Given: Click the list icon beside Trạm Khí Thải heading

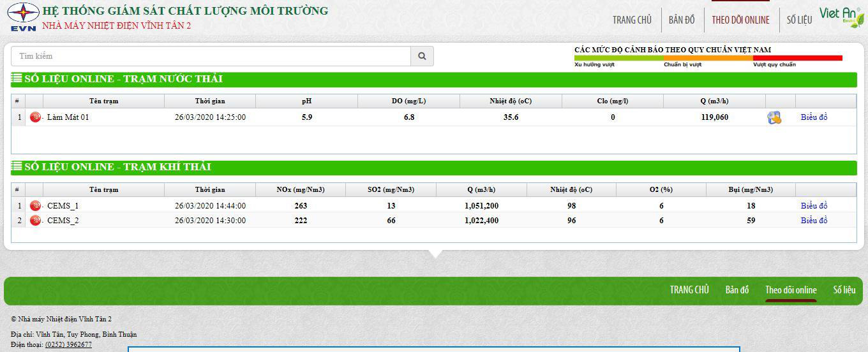Looking at the screenshot, I should tap(17, 166).
